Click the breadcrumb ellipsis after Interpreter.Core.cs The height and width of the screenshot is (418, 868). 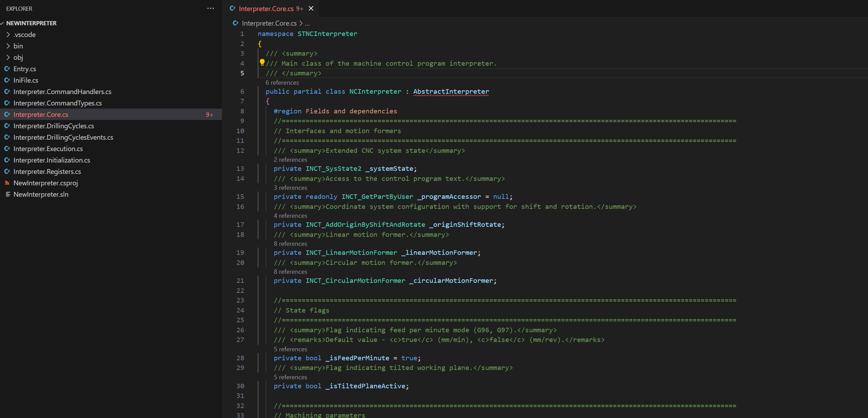coord(308,24)
